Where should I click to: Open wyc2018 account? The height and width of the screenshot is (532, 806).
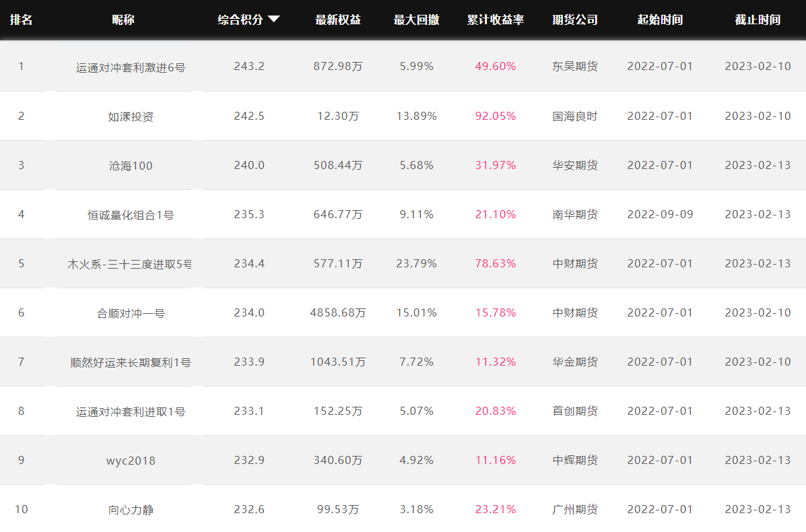(x=131, y=461)
